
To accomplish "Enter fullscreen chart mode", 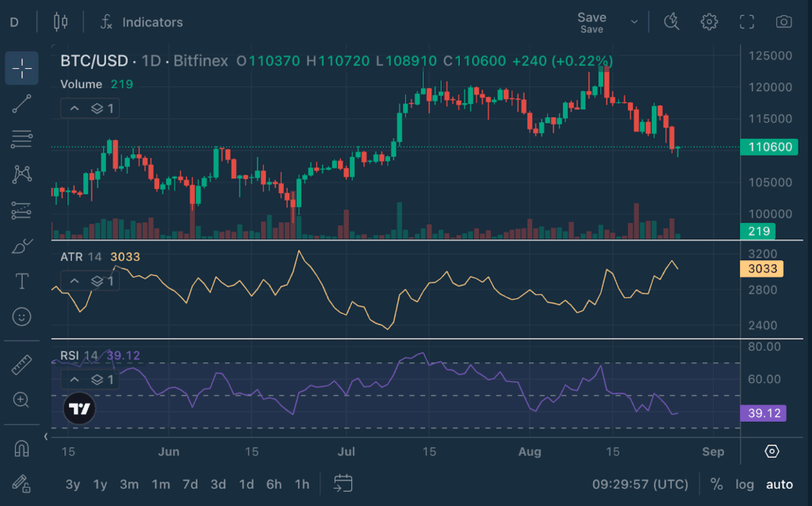I will click(x=746, y=21).
